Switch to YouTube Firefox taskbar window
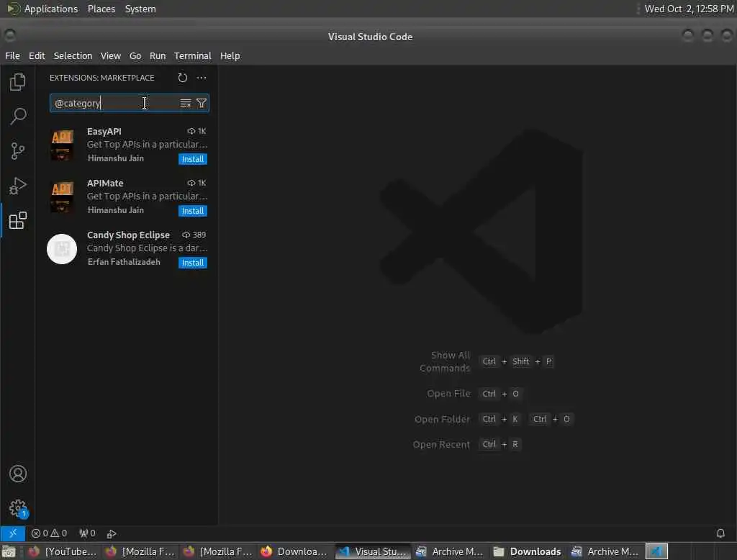Viewport: 737px width, 560px height. point(63,551)
